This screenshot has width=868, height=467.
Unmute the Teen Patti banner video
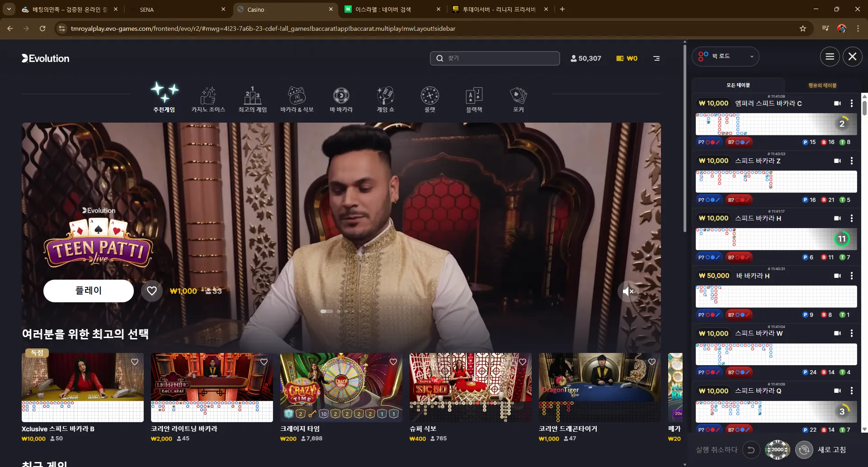627,291
